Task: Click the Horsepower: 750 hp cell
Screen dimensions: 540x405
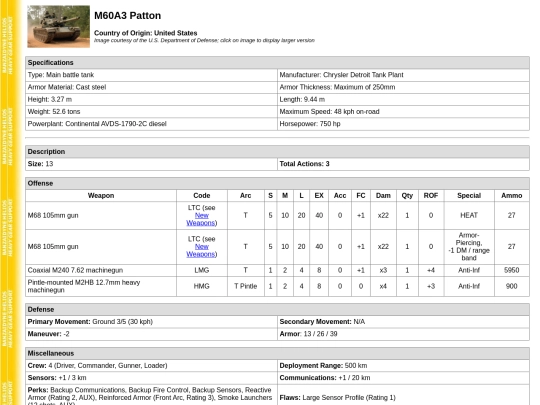Action: 403,124
